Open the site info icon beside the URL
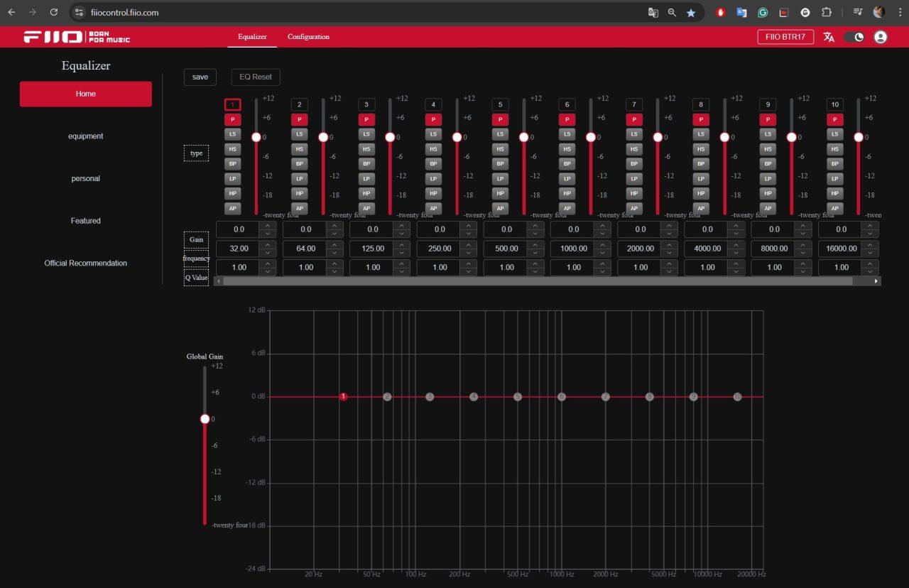 [x=80, y=12]
